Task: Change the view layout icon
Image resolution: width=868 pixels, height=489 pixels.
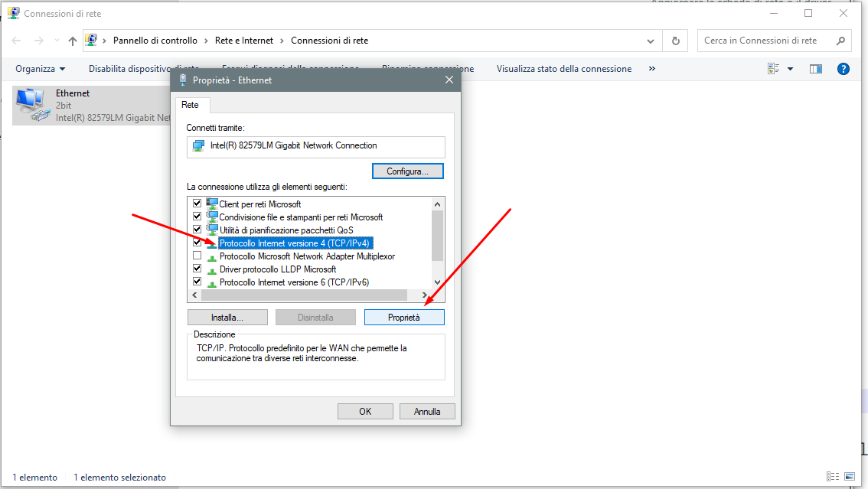Action: 773,69
